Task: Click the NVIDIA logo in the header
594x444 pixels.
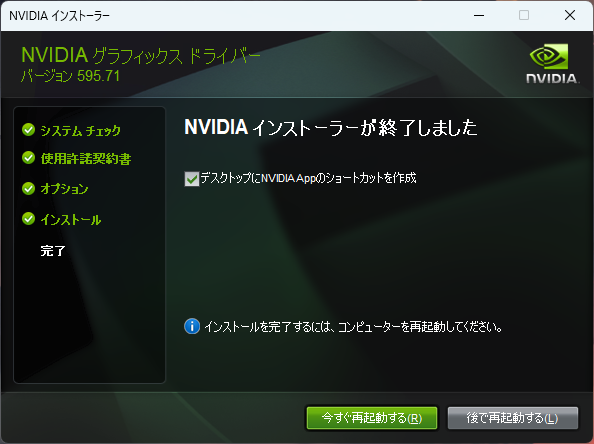Action: 552,63
